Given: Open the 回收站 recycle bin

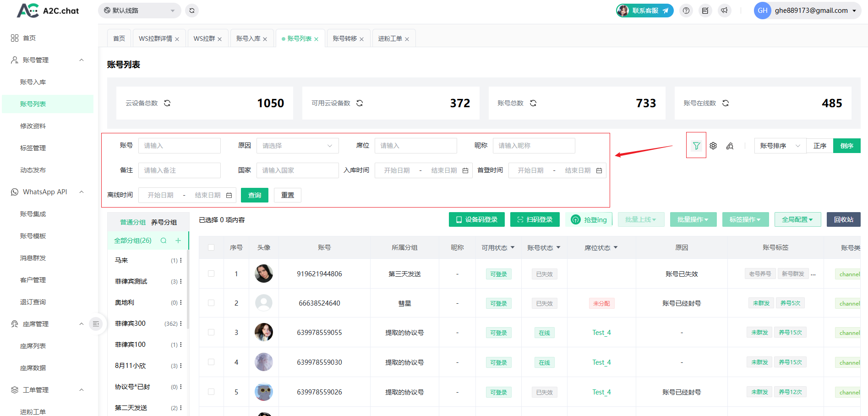Looking at the screenshot, I should [x=843, y=219].
